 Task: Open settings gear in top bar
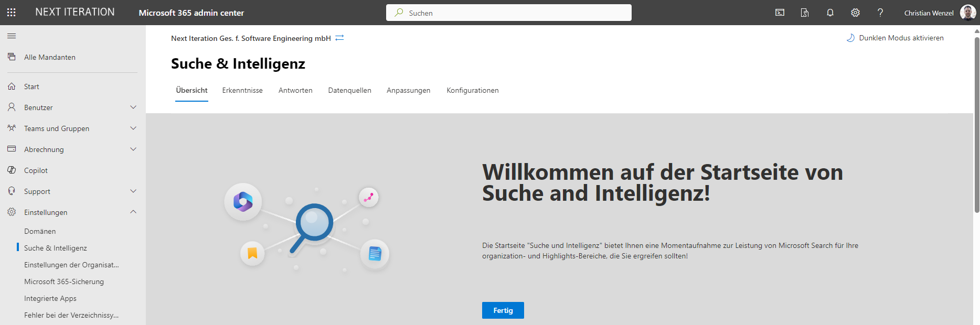pyautogui.click(x=855, y=13)
